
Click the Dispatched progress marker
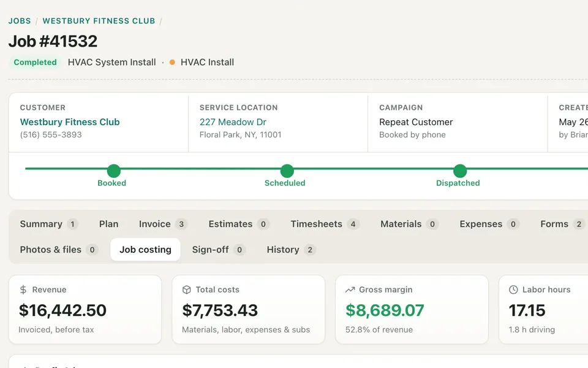click(x=460, y=171)
